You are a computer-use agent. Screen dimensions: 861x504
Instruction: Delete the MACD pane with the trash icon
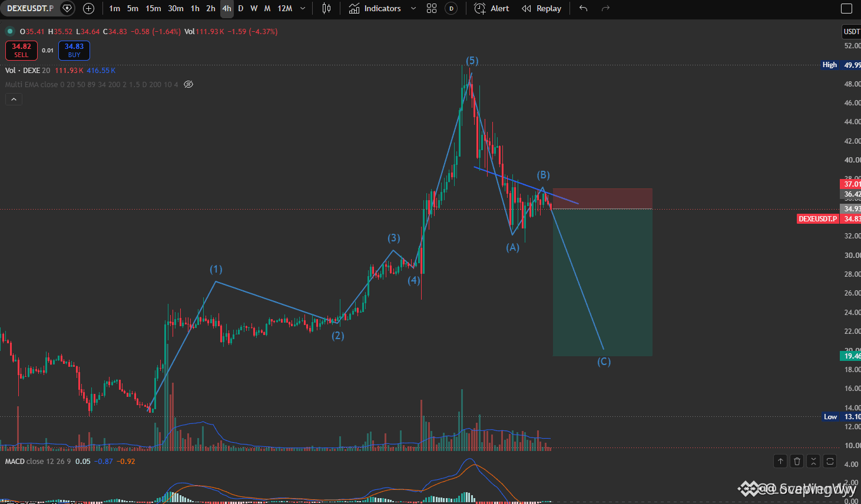[x=797, y=461]
